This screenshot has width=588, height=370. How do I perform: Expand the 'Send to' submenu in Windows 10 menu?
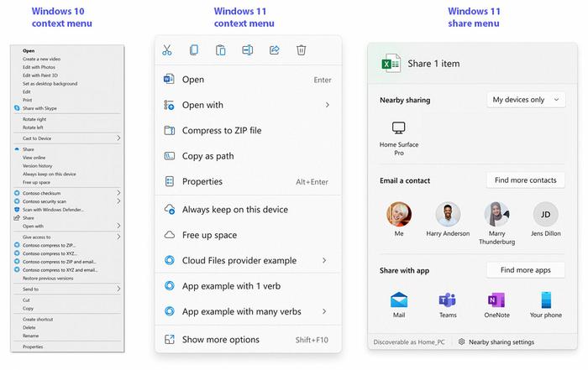click(x=118, y=289)
